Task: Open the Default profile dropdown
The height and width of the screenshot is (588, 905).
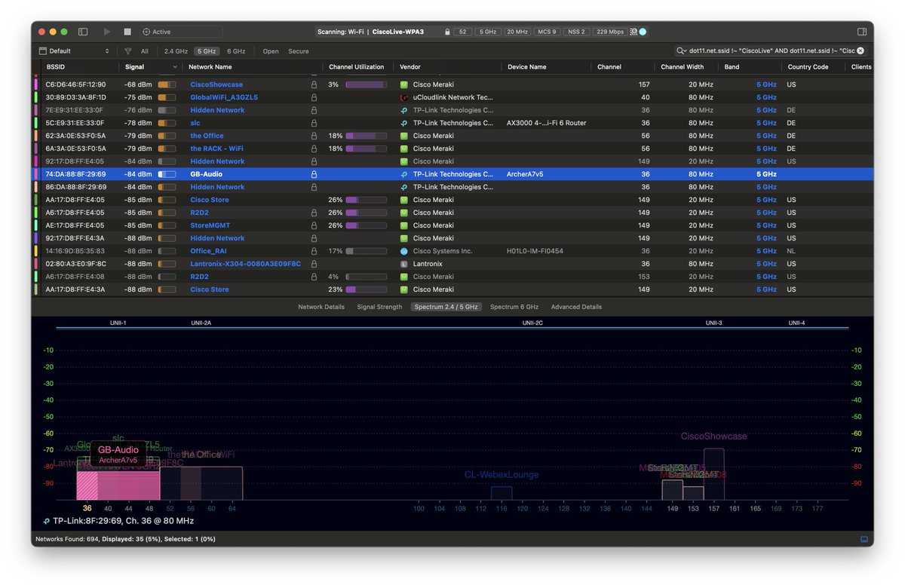Action: (75, 51)
